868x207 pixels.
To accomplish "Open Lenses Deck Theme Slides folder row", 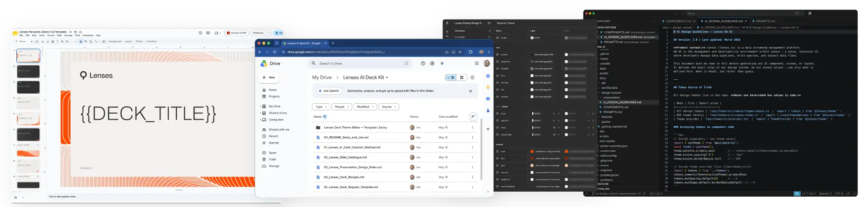I will point(396,127).
